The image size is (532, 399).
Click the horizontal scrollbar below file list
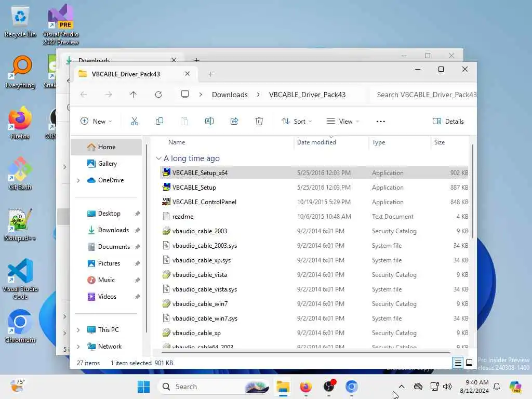pyautogui.click(x=305, y=353)
